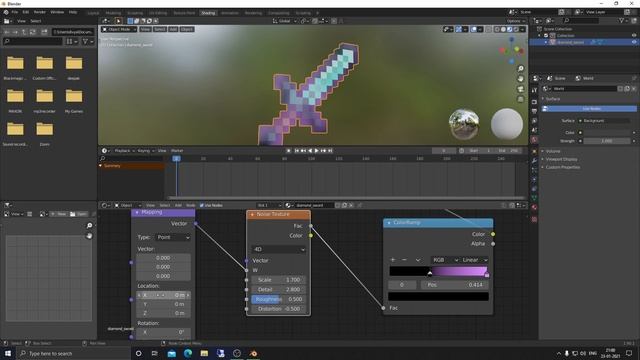Click the viewport Object menu button

[187, 29]
